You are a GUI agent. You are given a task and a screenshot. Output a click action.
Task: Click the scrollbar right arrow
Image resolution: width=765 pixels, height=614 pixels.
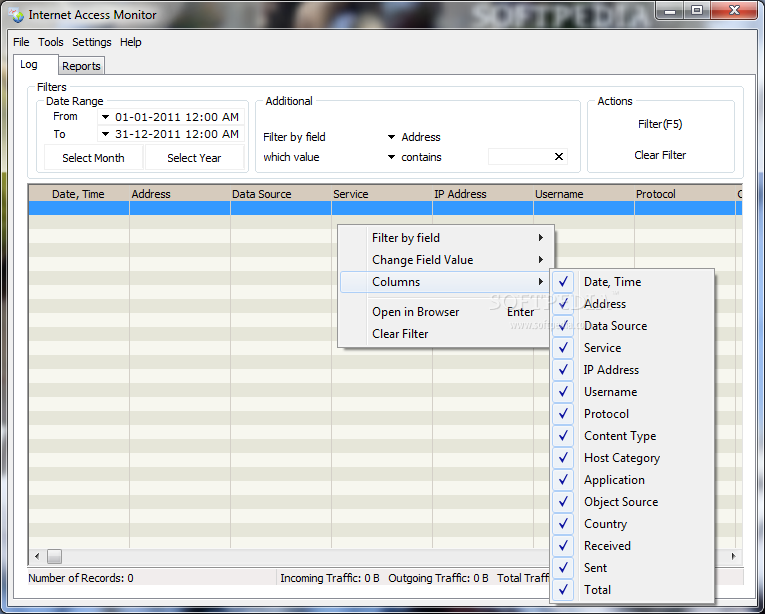click(733, 556)
